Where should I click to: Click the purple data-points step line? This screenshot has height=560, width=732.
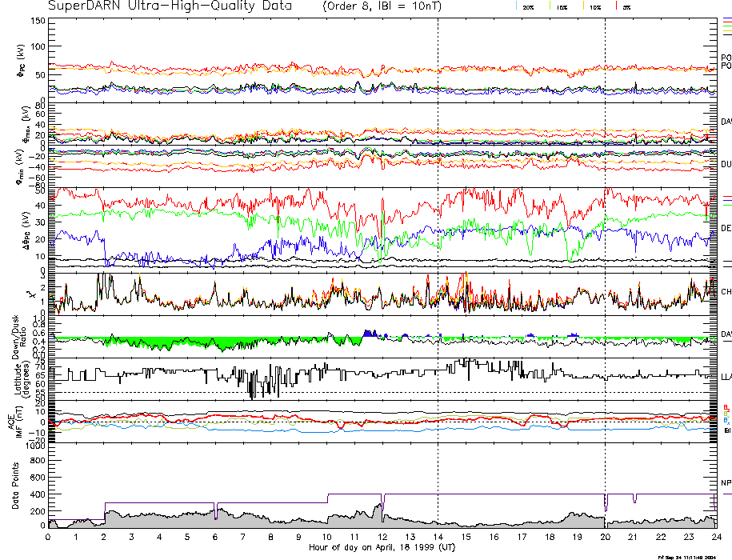pyautogui.click(x=160, y=502)
